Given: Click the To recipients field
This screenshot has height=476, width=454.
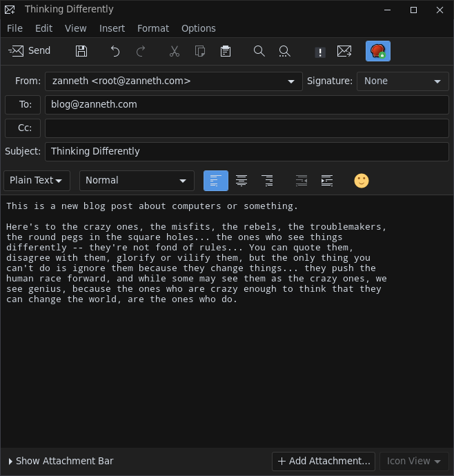Looking at the screenshot, I should [x=247, y=105].
